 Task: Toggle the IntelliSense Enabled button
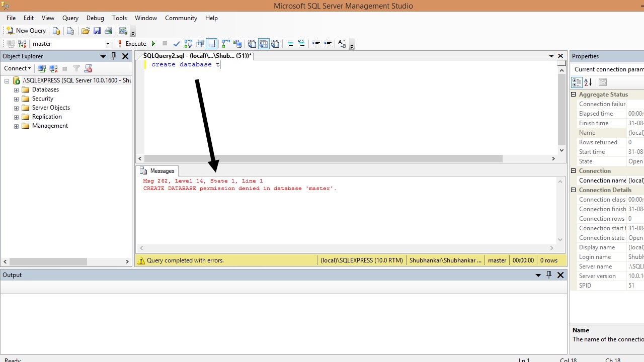[x=212, y=44]
